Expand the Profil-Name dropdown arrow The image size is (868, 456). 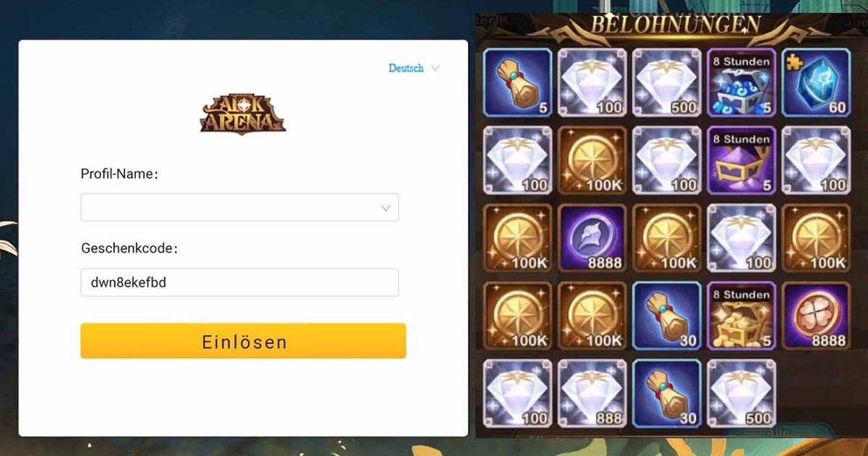(x=386, y=208)
